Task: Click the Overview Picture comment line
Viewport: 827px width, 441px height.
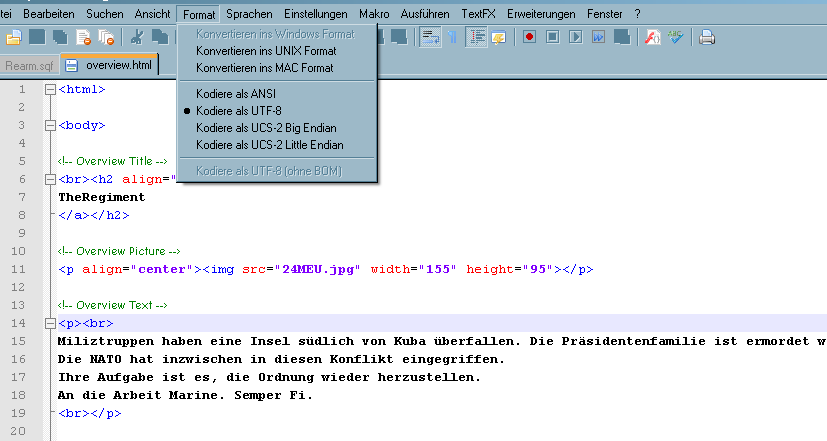Action: [119, 252]
